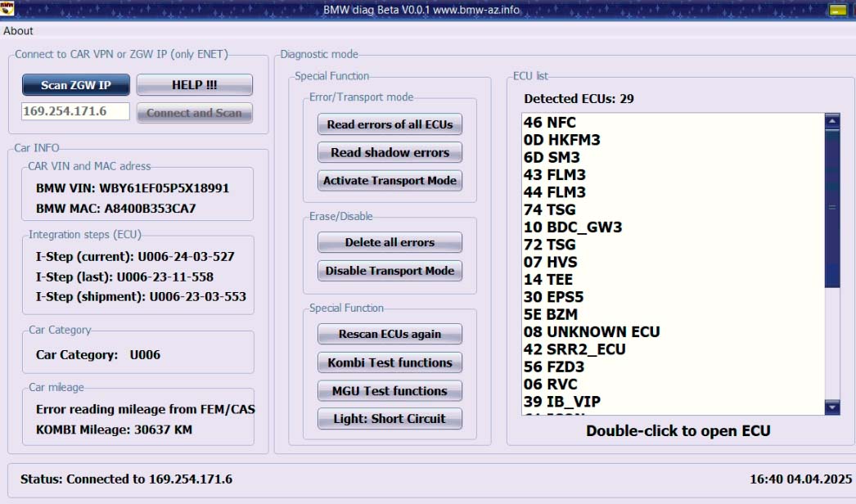Viewport: 856px width, 504px height.
Task: Click Delete all errors button
Action: [390, 242]
